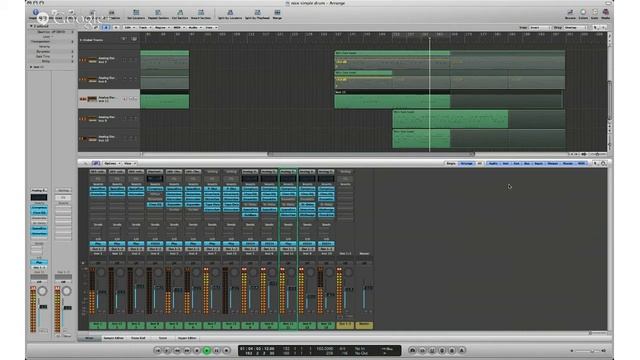Click the first mixer channel strip's volume fader
Screen dimensions: 640x360
[102, 292]
